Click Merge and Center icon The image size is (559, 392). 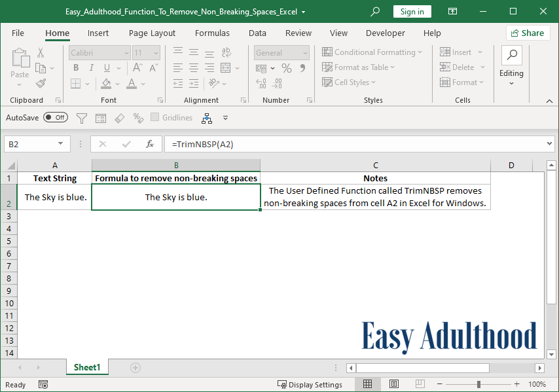click(226, 67)
